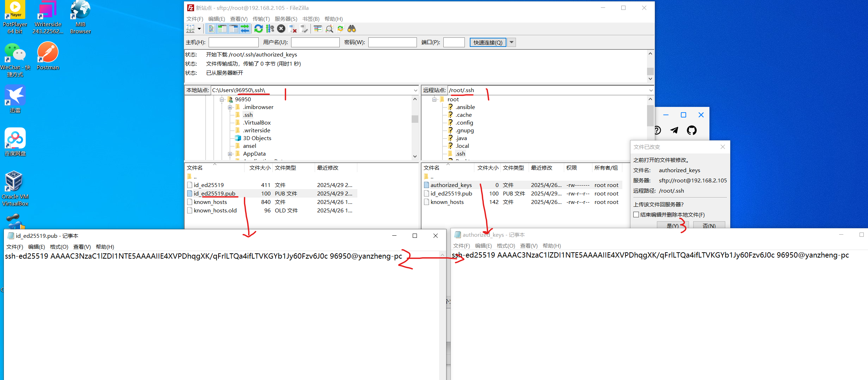
Task: Cancel current operation with black X icon
Action: pos(281,29)
